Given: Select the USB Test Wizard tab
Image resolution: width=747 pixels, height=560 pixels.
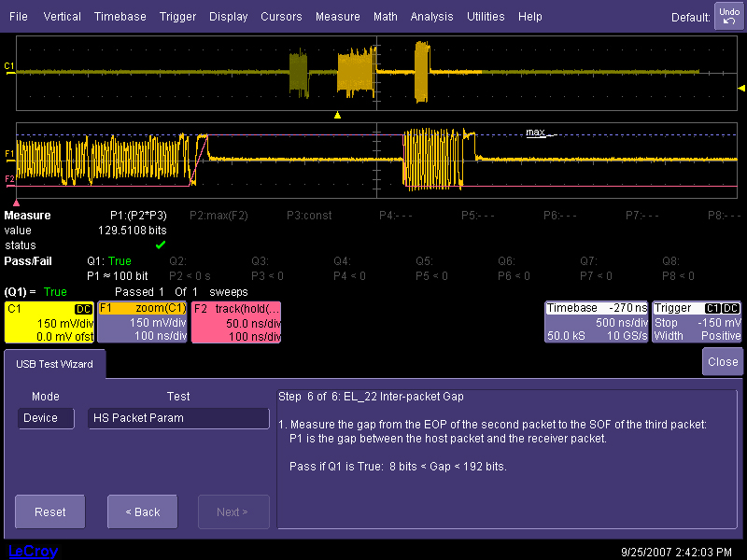Looking at the screenshot, I should coord(54,364).
